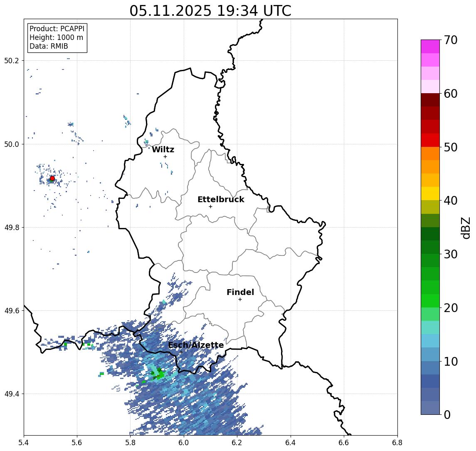The height and width of the screenshot is (451, 476).
Task: Click the green high-reflectivity core southwest of Esch/Alzette
Action: [x=158, y=374]
